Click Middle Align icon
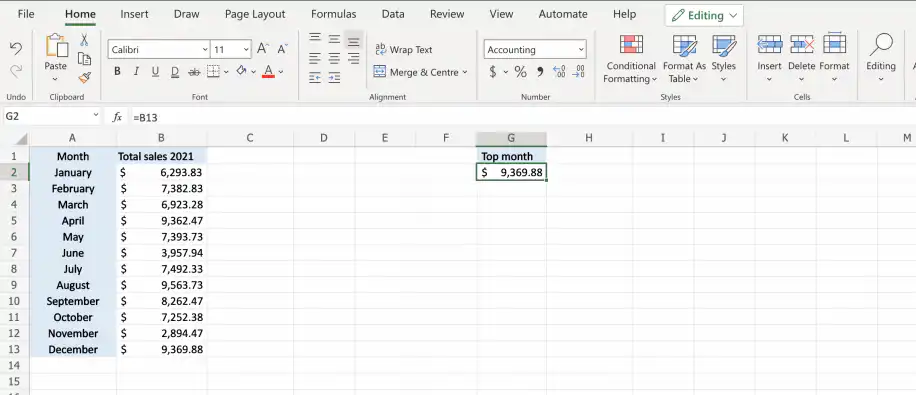Viewport: 916px width, 395px height. coord(334,39)
